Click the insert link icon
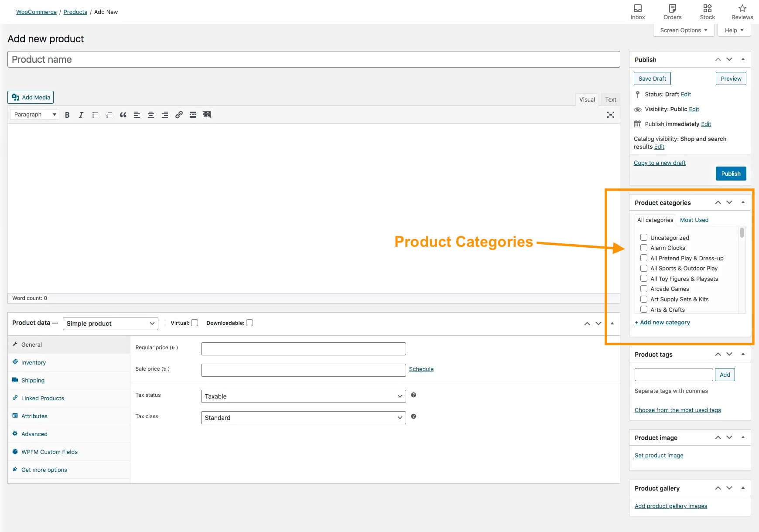This screenshot has width=759, height=532. coord(179,115)
